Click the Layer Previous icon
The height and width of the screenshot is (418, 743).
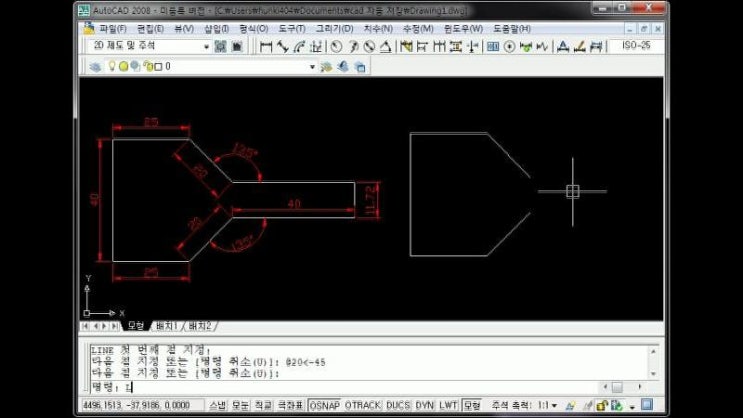coord(343,67)
